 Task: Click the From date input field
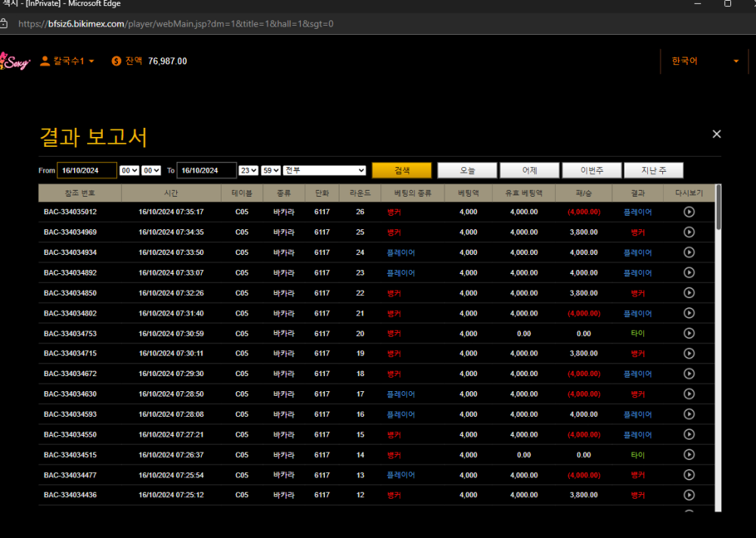[86, 170]
